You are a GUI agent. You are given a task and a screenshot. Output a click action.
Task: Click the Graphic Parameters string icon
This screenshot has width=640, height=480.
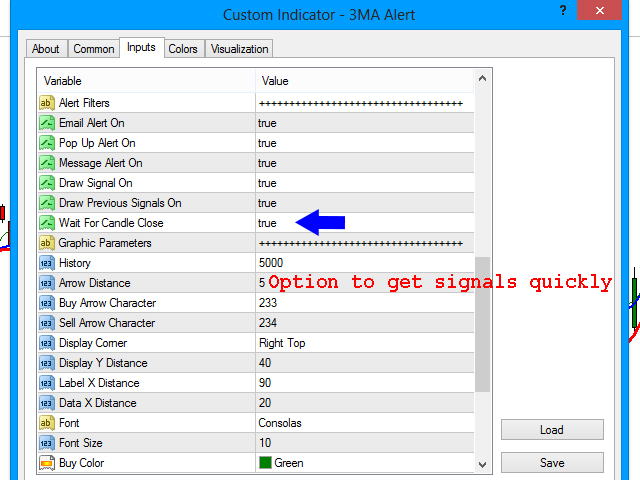click(47, 243)
